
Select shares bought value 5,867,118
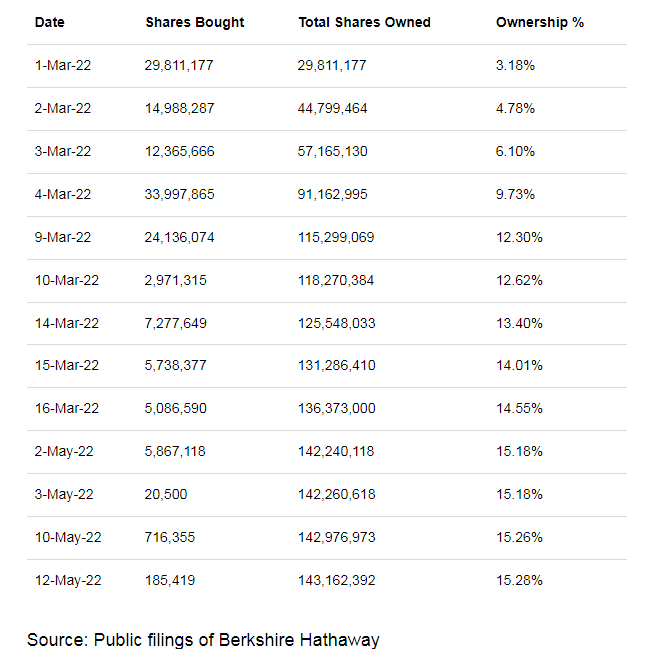click(x=175, y=452)
